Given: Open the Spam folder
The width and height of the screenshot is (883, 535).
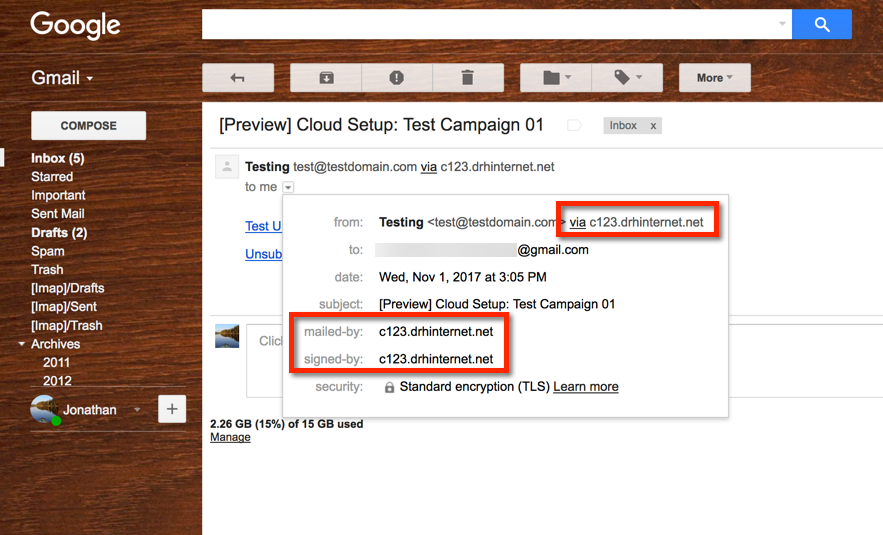Looking at the screenshot, I should [47, 251].
